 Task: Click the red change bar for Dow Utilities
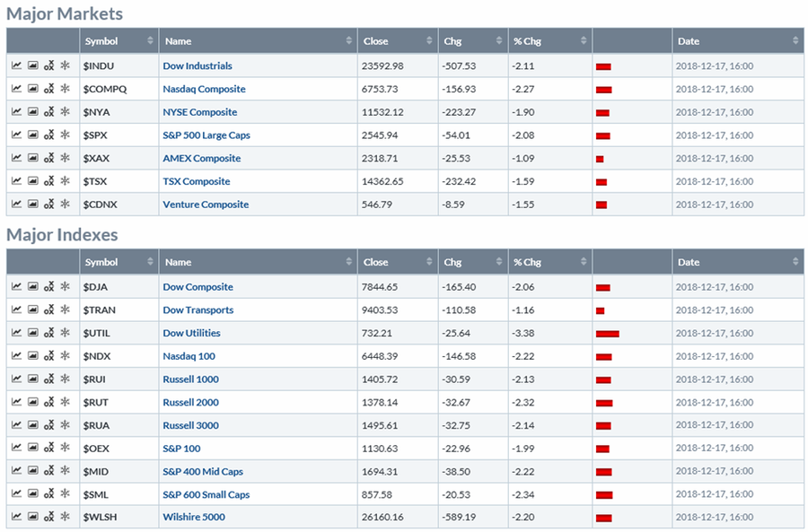click(x=607, y=334)
